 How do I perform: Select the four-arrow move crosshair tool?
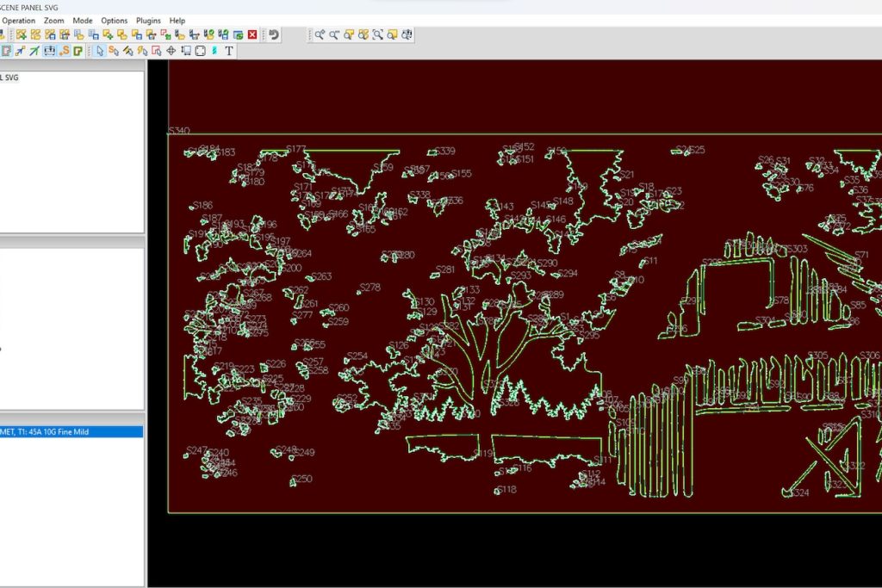[x=171, y=51]
